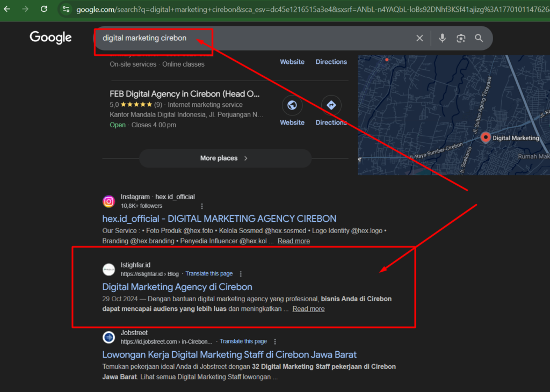Start voice search with microphone icon
This screenshot has height=392, width=550.
pyautogui.click(x=442, y=38)
